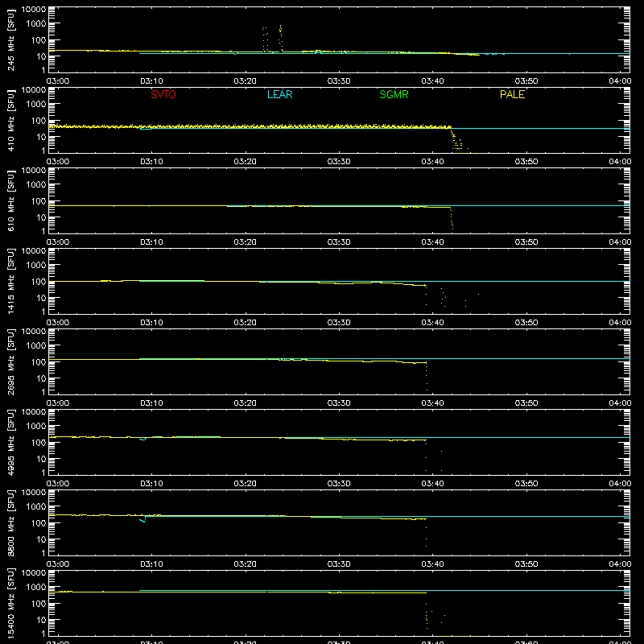Viewport: 644px width, 644px height.
Task: Click the 1000 tick label of the 15400 MHz panel
Action: click(36, 588)
